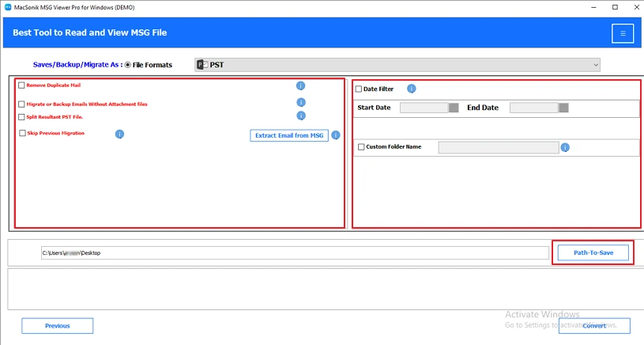Check Migrate or Backup Emails Without Attachment files
The image size is (644, 345).
(21, 104)
